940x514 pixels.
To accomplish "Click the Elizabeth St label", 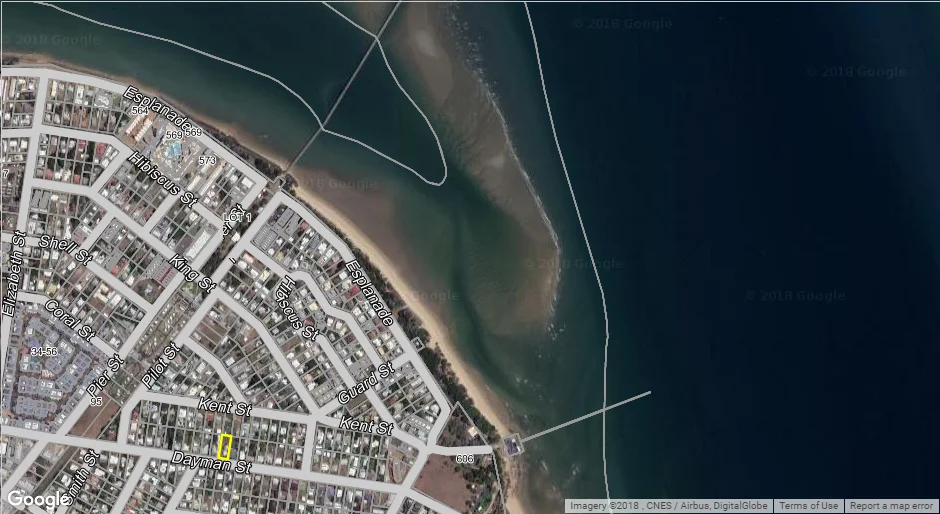I will (x=14, y=275).
